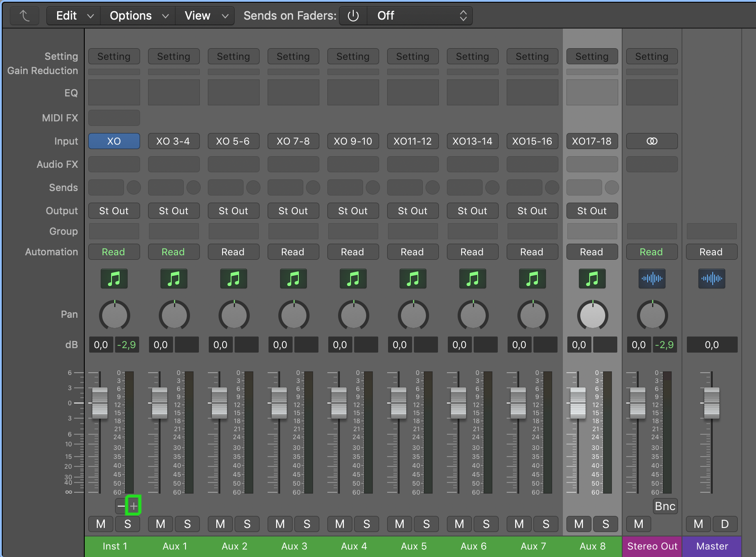Click the Aux 4 send circle knob
756x557 pixels.
coord(373,187)
